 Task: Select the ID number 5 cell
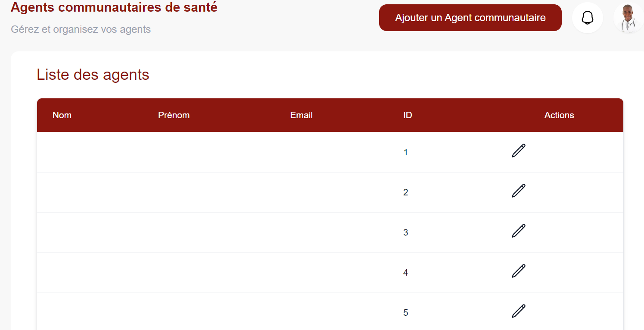[405, 313]
